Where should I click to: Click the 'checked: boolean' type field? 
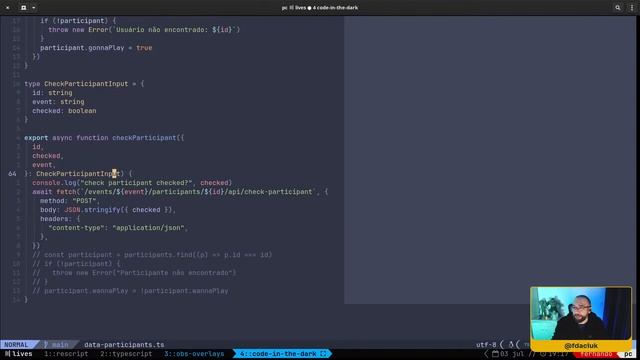pos(64,111)
